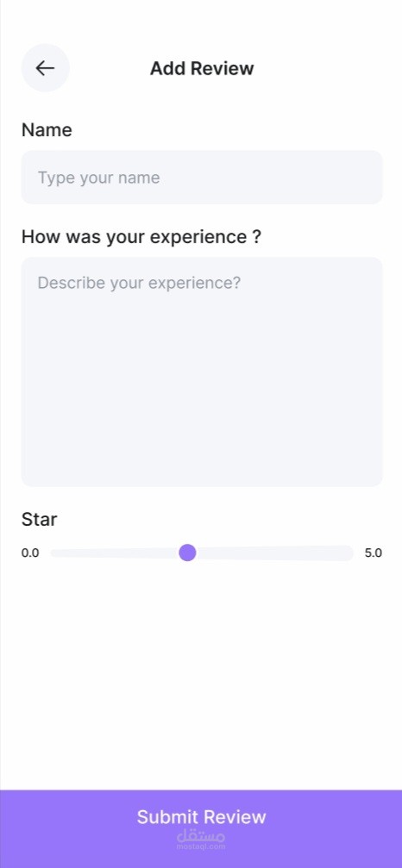
Task: Click the 'Describe your experience?' placeholder text
Action: (139, 283)
